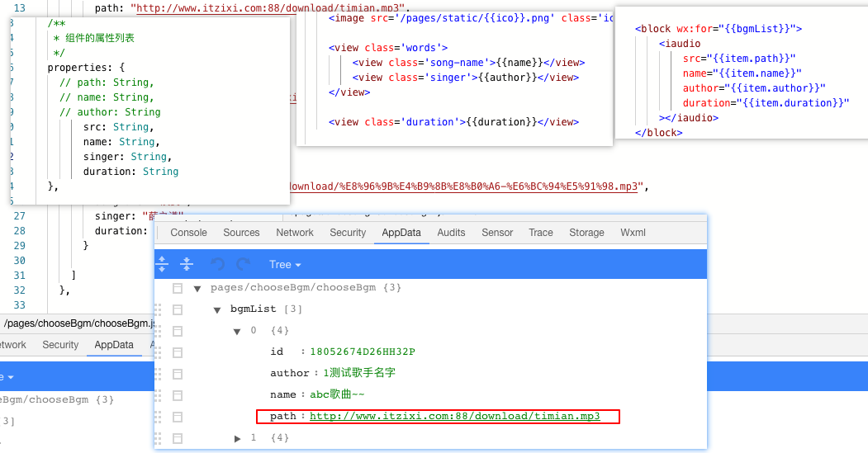This screenshot has width=868, height=453.
Task: Click the 'singer: String,' line in the properties snippet
Action: coord(127,157)
